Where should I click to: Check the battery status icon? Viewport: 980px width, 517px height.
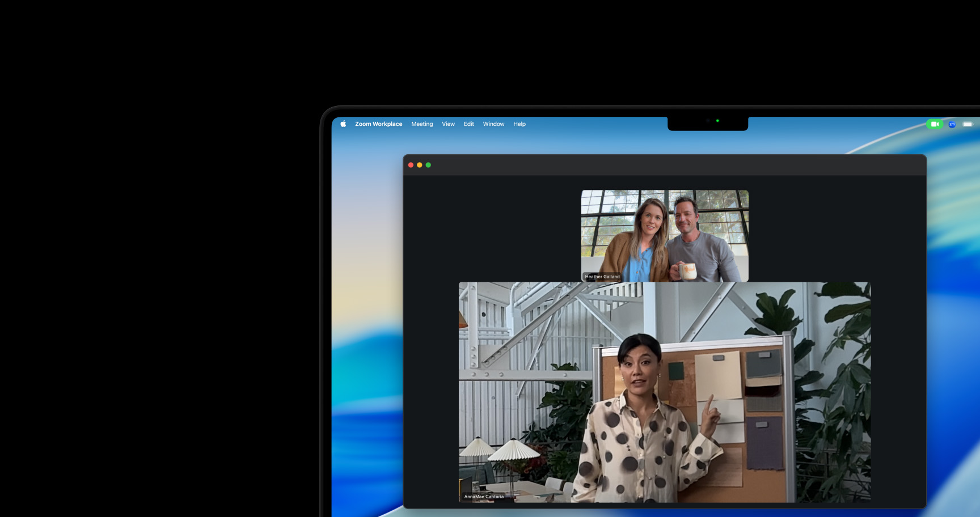(x=968, y=124)
